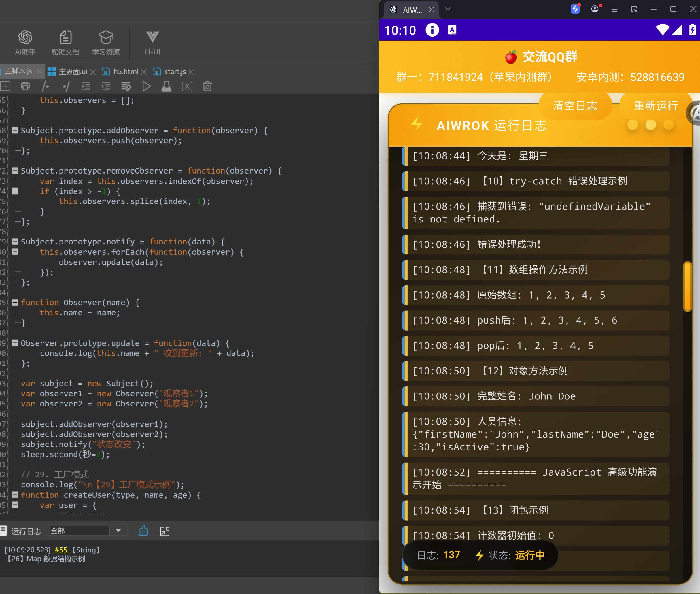Open the tab list chevron dropdown

[x=448, y=9]
